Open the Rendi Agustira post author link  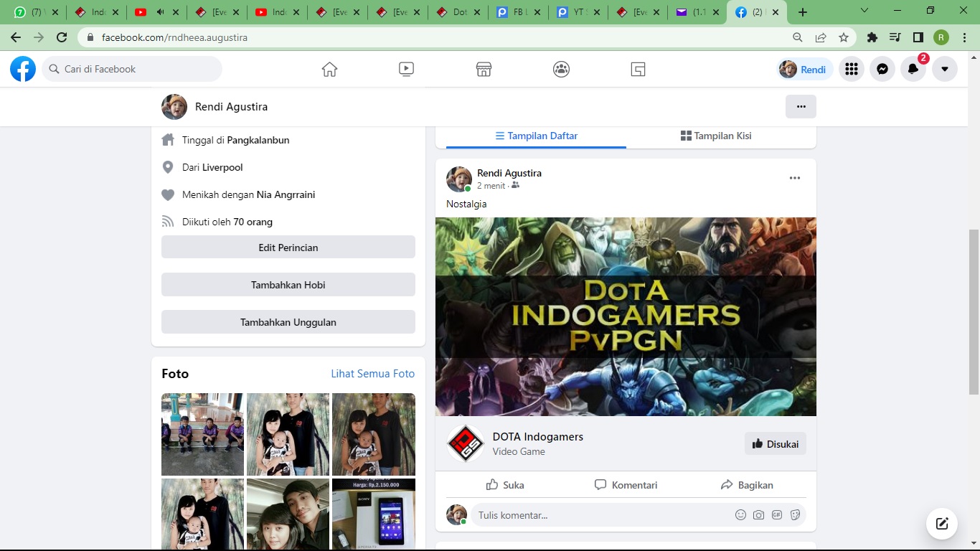(509, 173)
